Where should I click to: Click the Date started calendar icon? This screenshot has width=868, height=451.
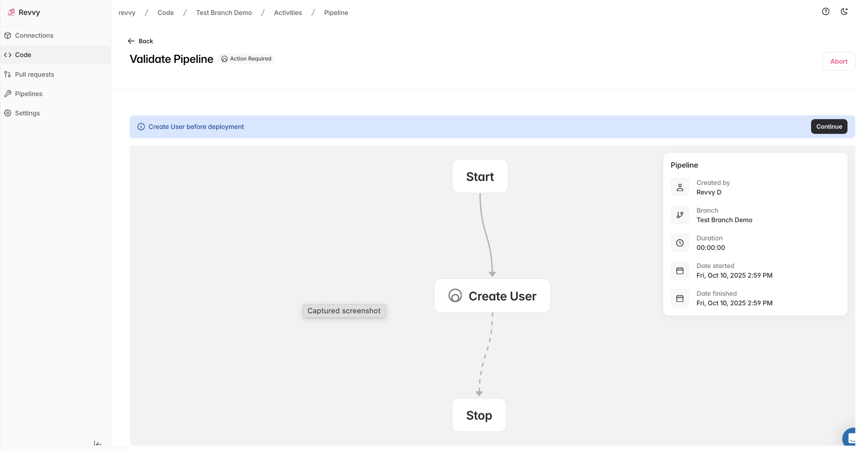(680, 270)
